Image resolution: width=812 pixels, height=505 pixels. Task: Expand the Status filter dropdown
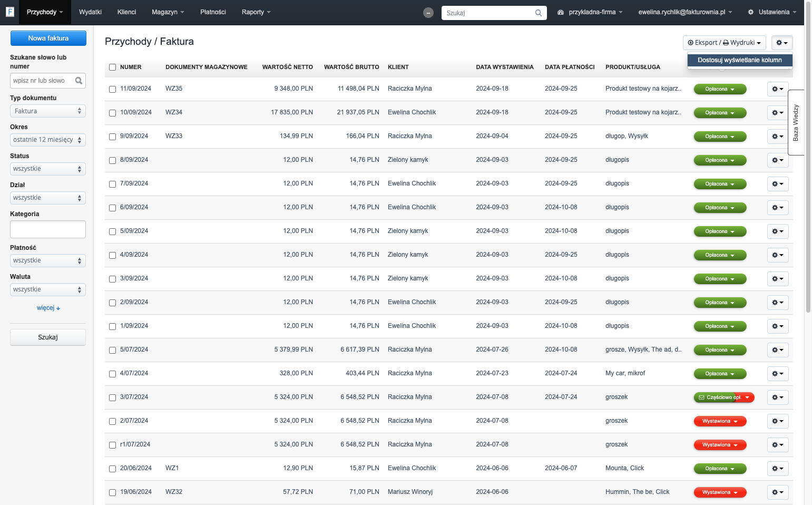[x=48, y=169]
